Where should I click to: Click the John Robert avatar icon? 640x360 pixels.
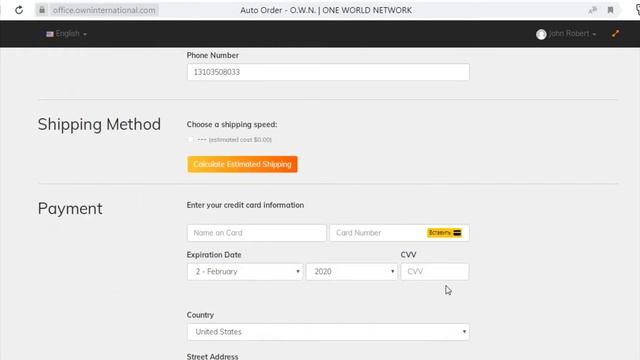click(x=541, y=34)
